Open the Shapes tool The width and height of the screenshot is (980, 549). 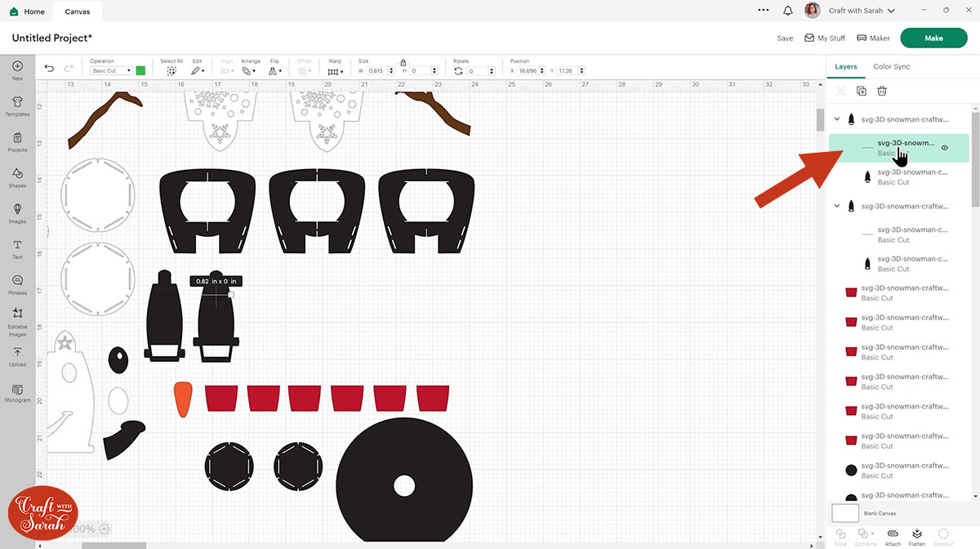(17, 177)
